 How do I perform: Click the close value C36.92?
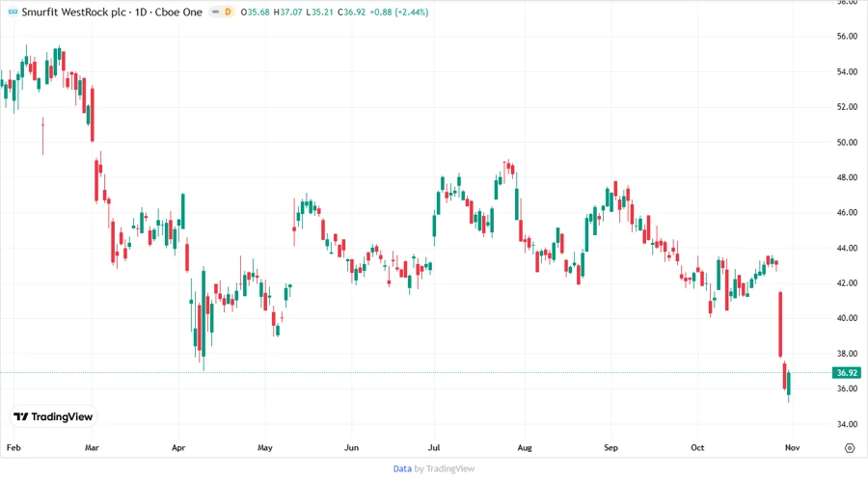click(351, 12)
